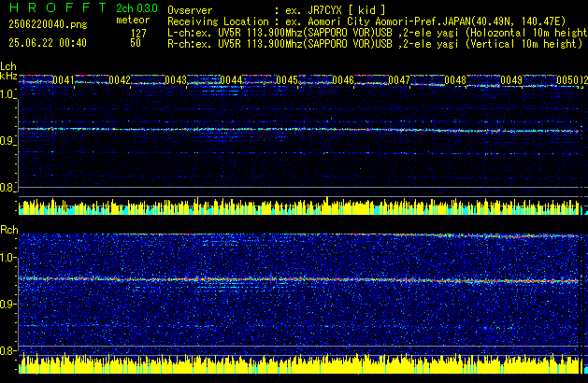Click the 0049 time marker

point(511,80)
